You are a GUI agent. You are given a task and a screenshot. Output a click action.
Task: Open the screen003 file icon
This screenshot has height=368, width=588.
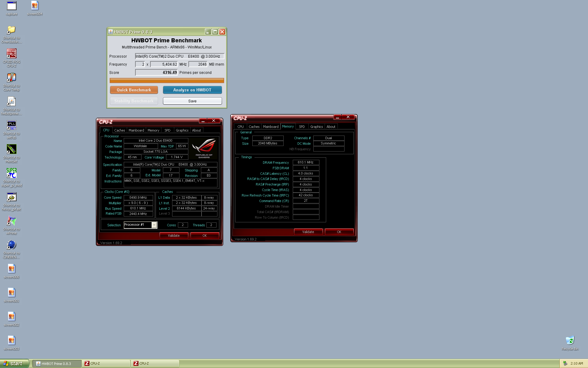12,343
